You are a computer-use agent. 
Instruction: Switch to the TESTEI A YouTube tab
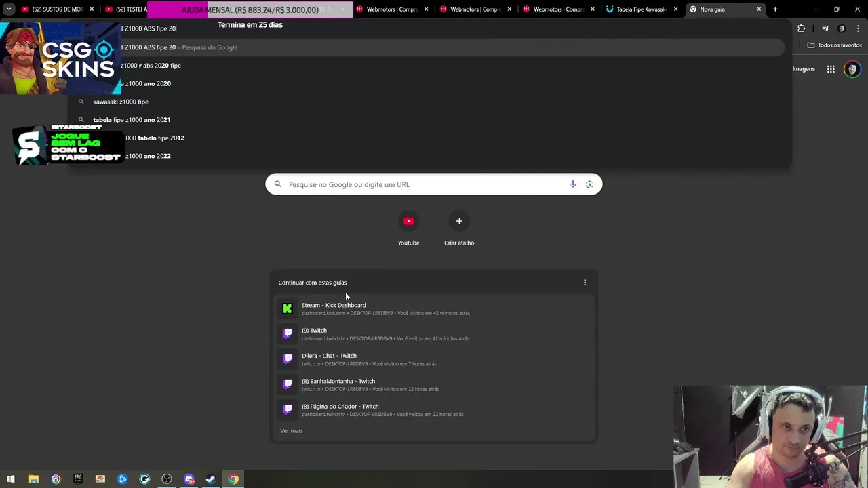(125, 9)
